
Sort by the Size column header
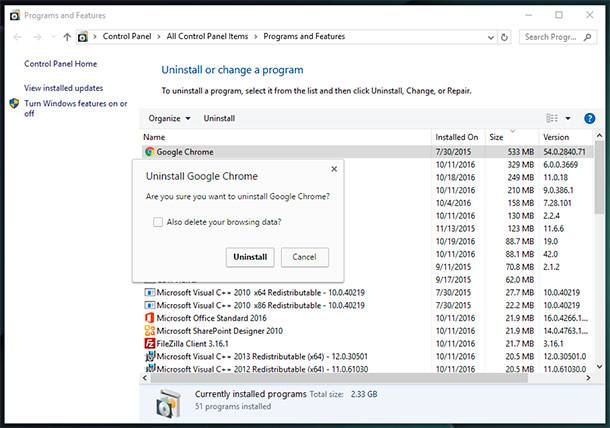click(512, 137)
